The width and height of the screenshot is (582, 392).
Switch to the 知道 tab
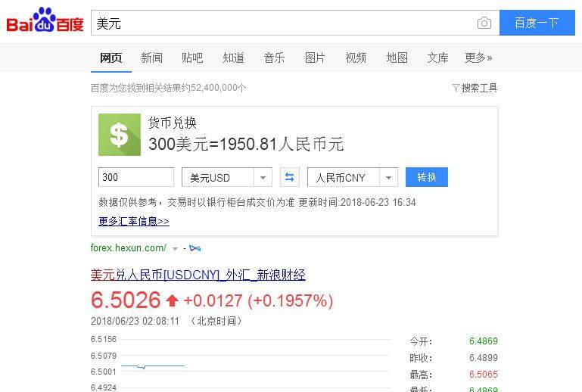coord(233,58)
